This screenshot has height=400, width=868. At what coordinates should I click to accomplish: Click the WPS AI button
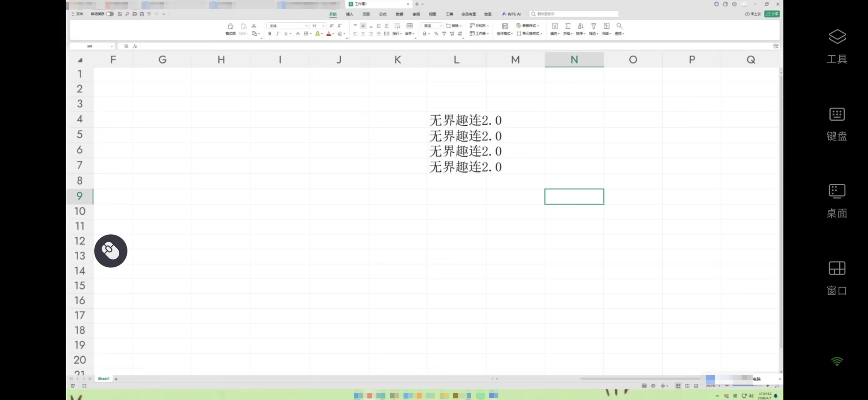512,14
